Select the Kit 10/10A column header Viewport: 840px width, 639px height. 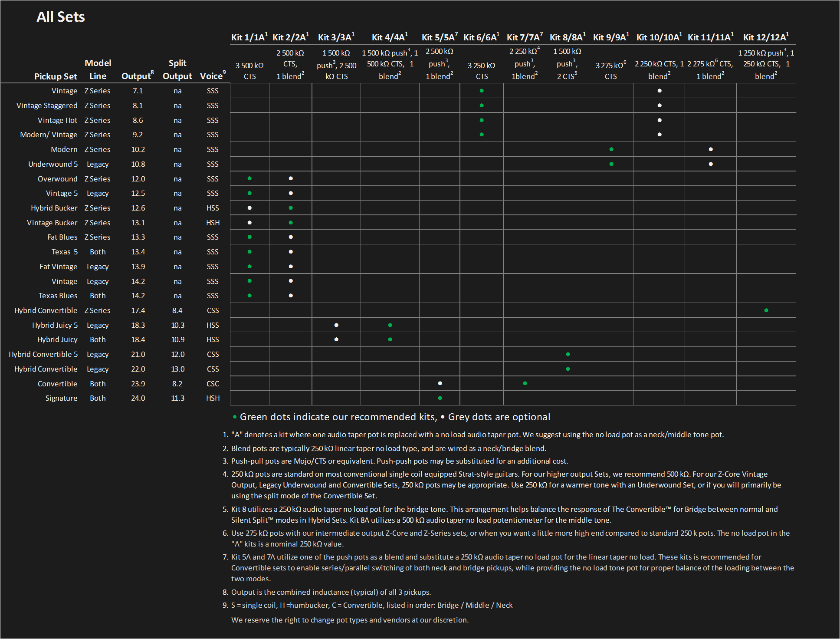pyautogui.click(x=659, y=37)
